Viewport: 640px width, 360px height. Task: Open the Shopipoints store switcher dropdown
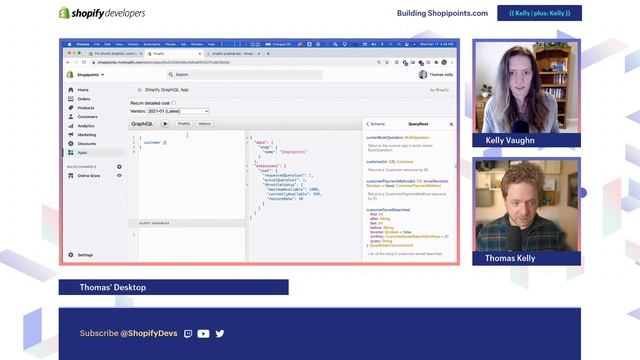[x=90, y=75]
